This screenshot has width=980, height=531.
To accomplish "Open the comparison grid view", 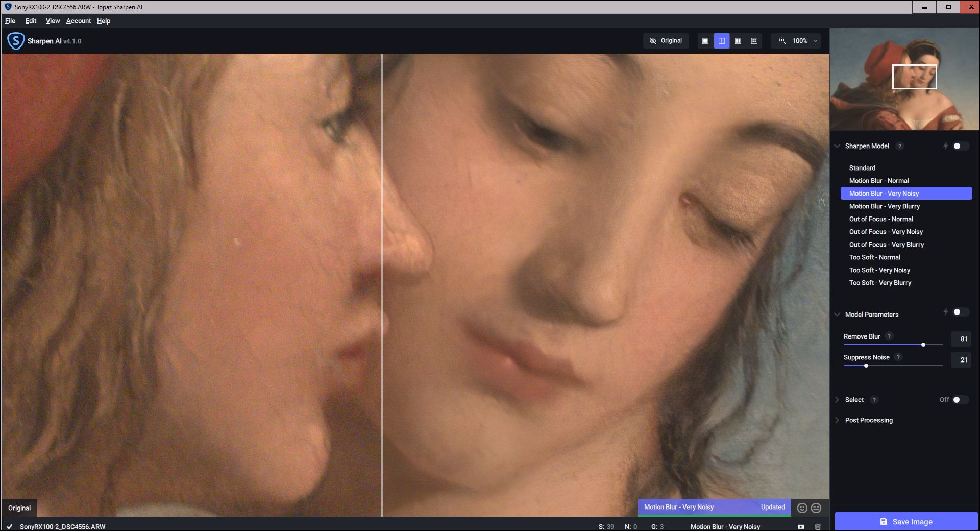I will [754, 41].
